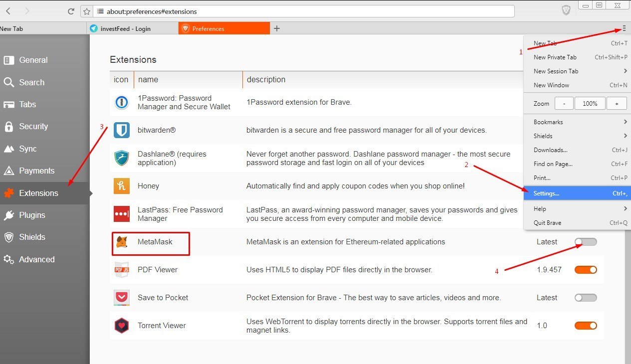Click the MetaMask extension name
The height and width of the screenshot is (364, 631).
[155, 242]
